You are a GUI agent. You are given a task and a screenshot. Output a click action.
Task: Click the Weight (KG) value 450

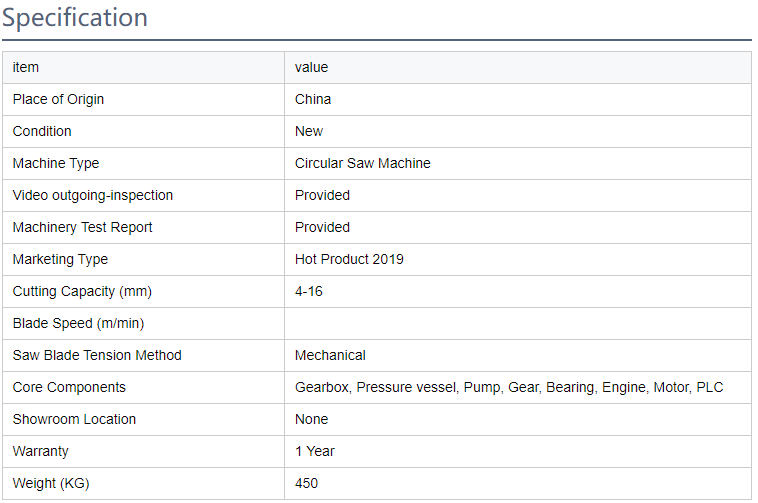[x=306, y=483]
